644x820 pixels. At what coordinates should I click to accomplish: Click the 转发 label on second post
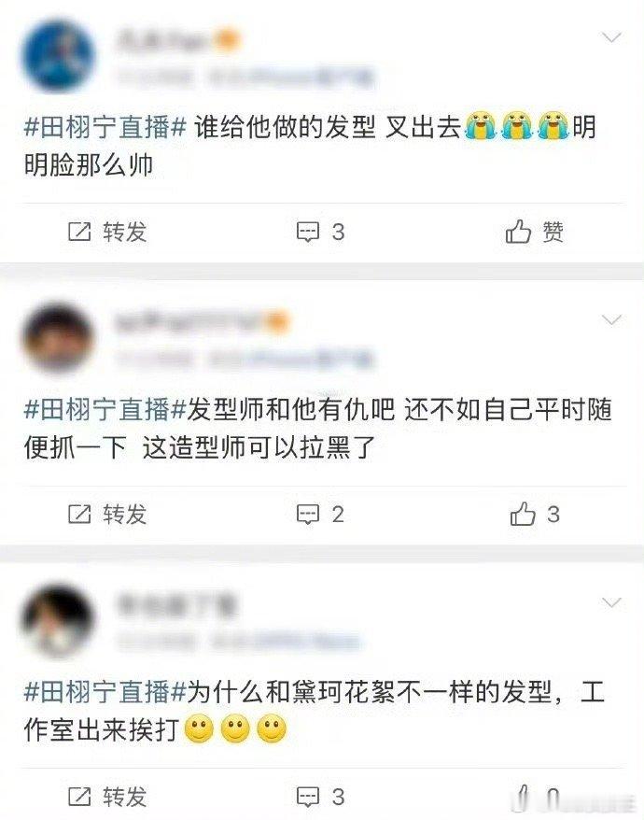pyautogui.click(x=124, y=514)
